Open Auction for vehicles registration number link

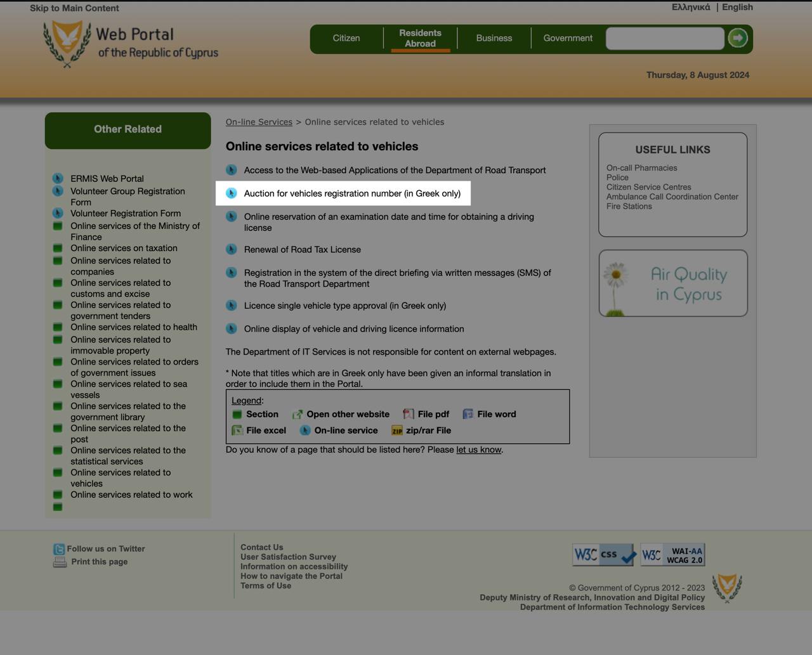[352, 193]
